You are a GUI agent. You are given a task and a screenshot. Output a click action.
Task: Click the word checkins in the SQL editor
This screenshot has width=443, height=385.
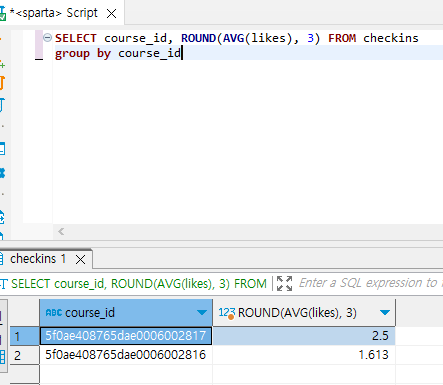[391, 38]
